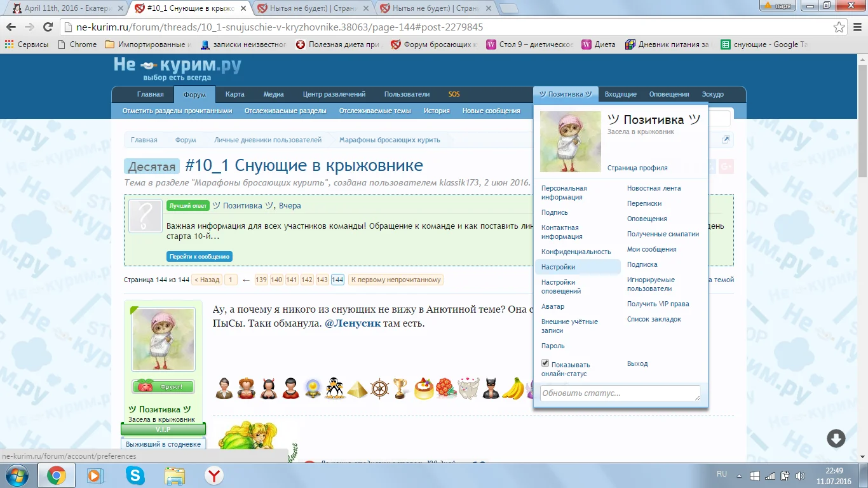Open Конфиденциальность settings from the menu
The height and width of the screenshot is (488, 868).
[576, 252]
